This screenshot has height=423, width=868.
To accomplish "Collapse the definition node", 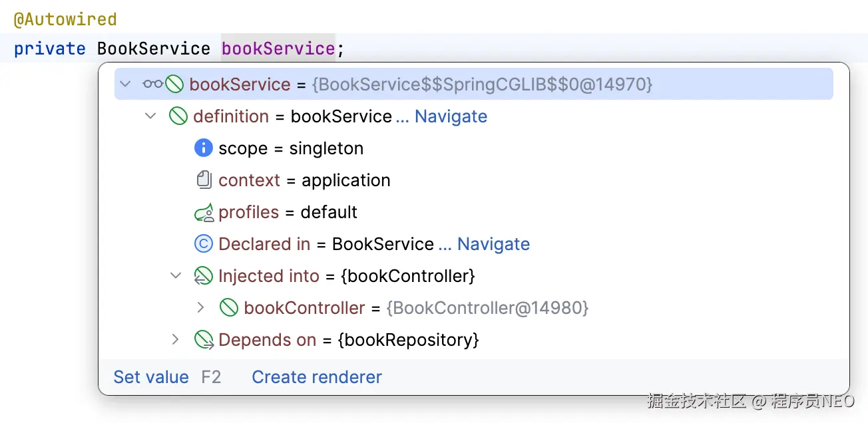I will [x=150, y=116].
